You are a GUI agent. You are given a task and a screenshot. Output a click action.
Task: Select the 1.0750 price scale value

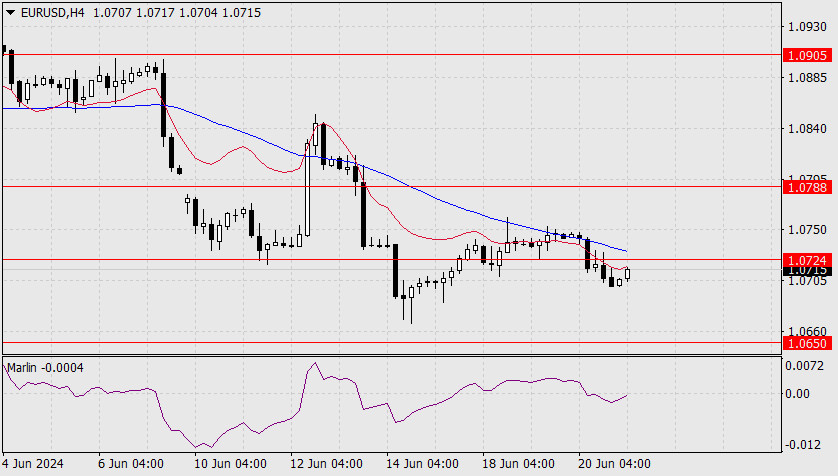coord(808,230)
